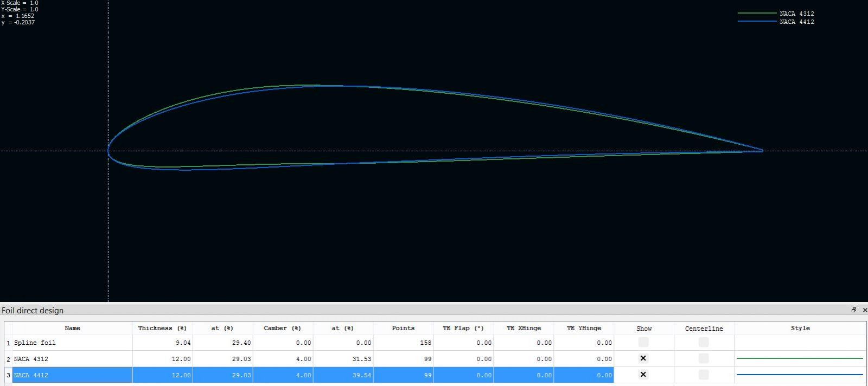Image resolution: width=868 pixels, height=386 pixels.
Task: Toggle Centerline checkbox for NACA 4412
Action: tap(704, 375)
